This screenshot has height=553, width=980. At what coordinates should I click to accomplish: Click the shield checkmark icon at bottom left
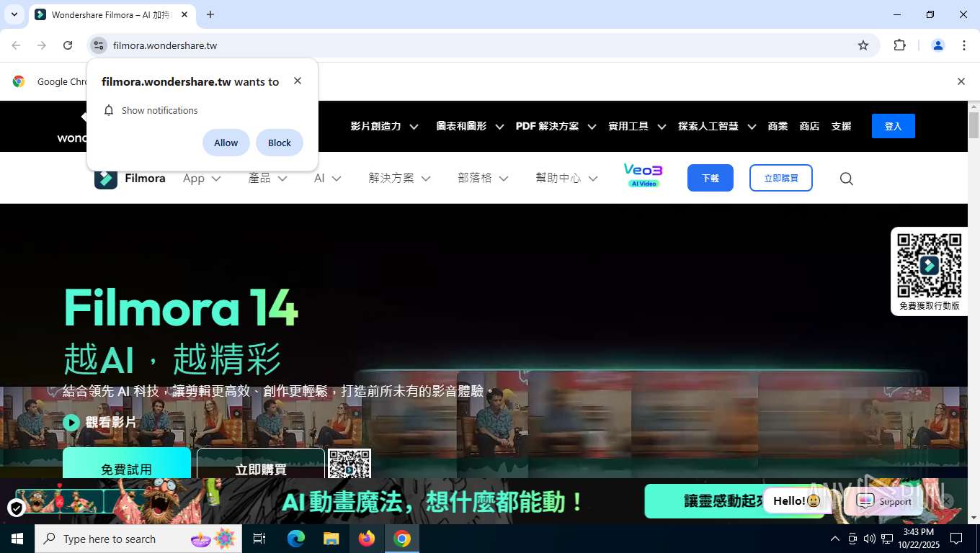pyautogui.click(x=16, y=508)
